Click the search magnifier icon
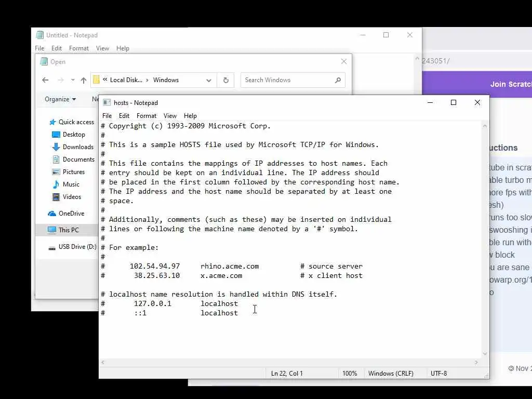 (338, 80)
